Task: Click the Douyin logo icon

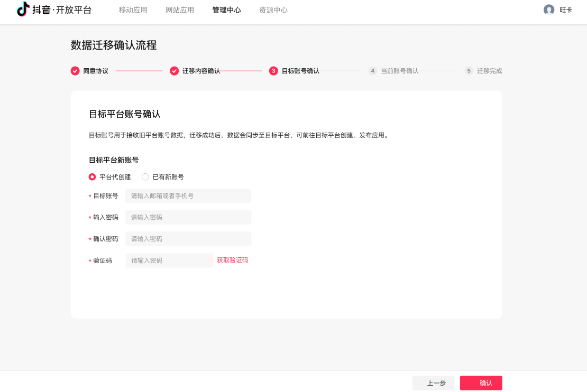Action: pyautogui.click(x=23, y=10)
